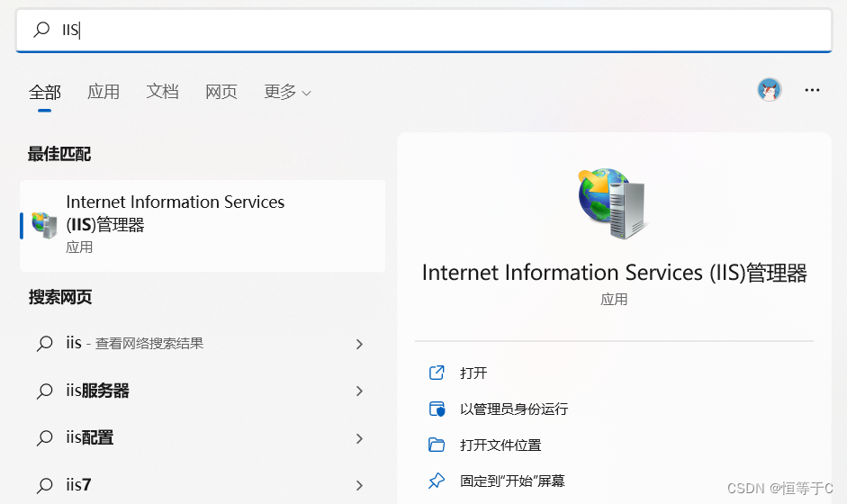Click the 最佳匹配 section heading

click(59, 154)
